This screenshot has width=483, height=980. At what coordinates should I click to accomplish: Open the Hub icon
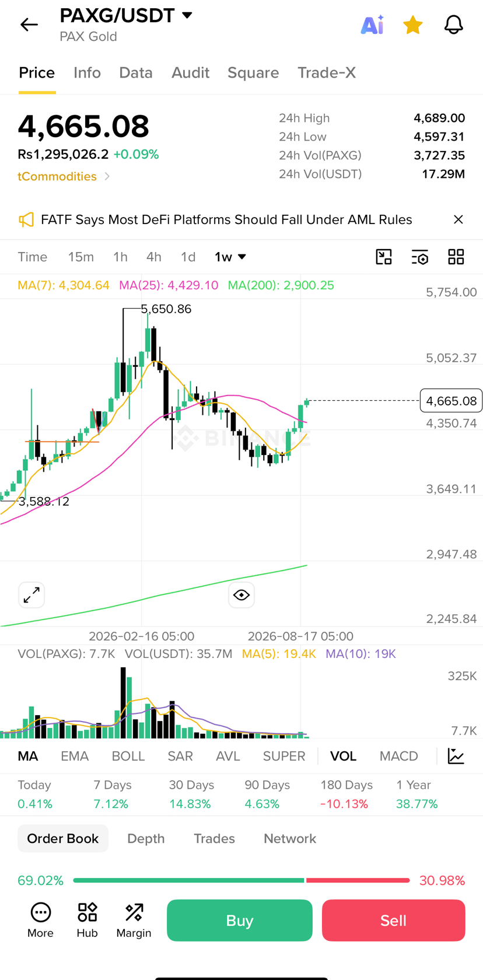(87, 921)
